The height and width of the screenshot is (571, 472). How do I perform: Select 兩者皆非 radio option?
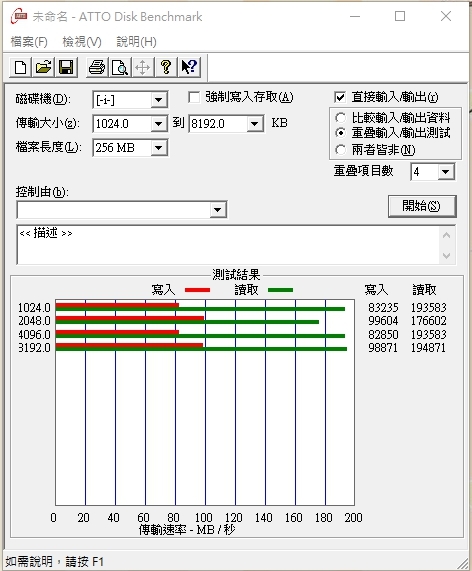[341, 150]
